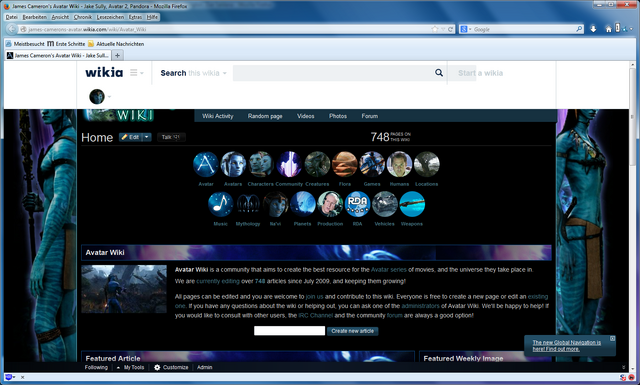Open the Mythology category circle icon
Viewport: 640px width, 385px height.
(248, 204)
